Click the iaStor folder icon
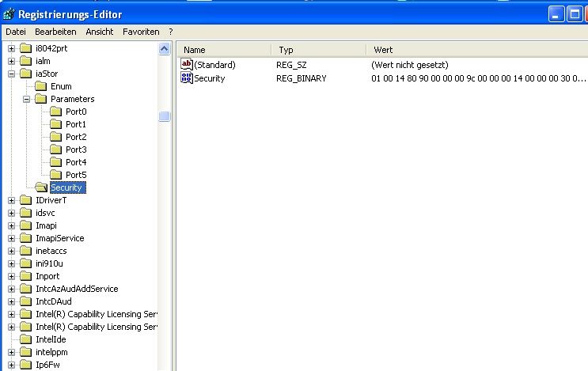The width and height of the screenshot is (588, 371). (25, 74)
